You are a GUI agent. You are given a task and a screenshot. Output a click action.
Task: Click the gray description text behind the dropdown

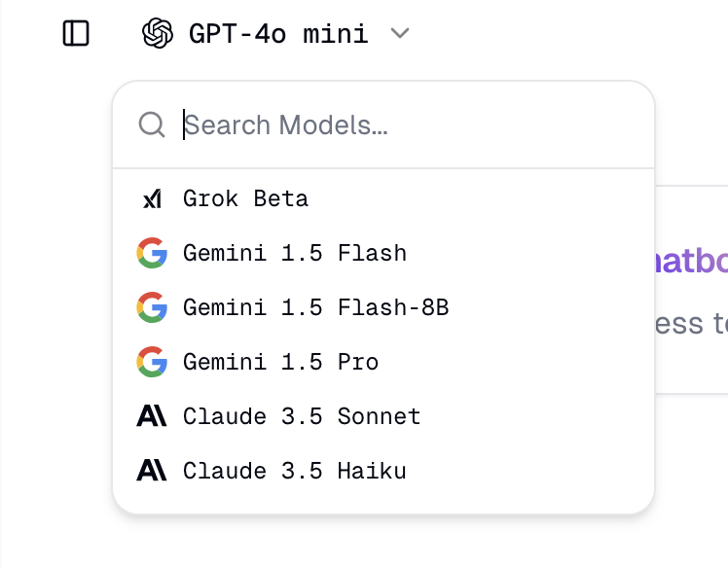pyautogui.click(x=691, y=323)
